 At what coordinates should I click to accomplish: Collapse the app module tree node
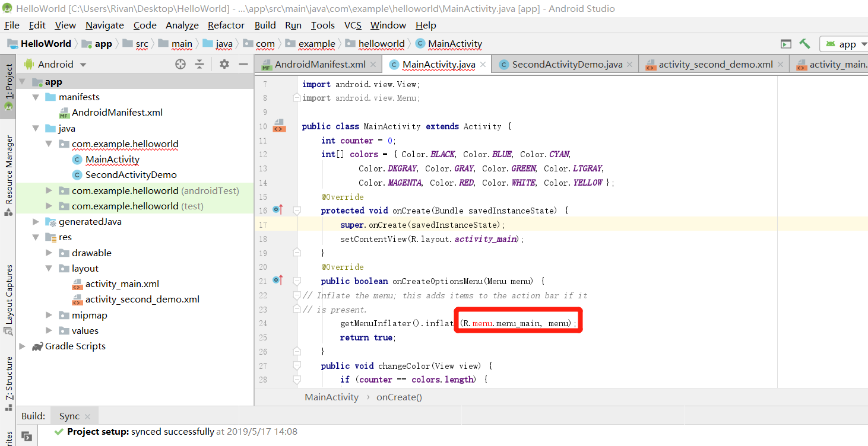pyautogui.click(x=23, y=82)
